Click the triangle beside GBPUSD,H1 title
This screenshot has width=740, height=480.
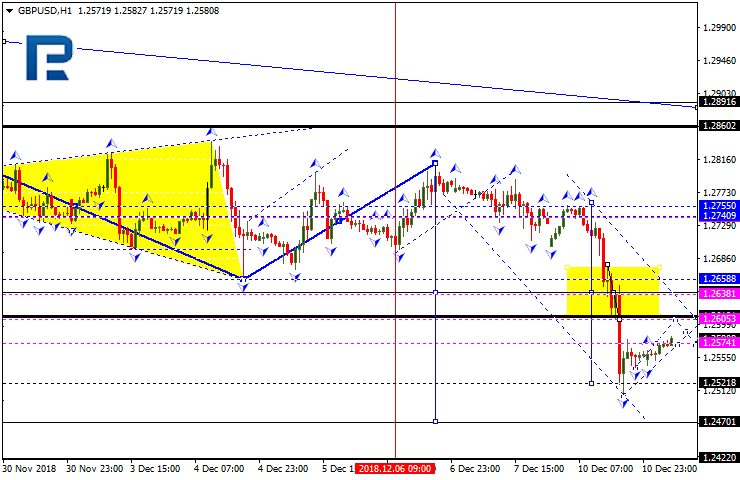[x=9, y=11]
